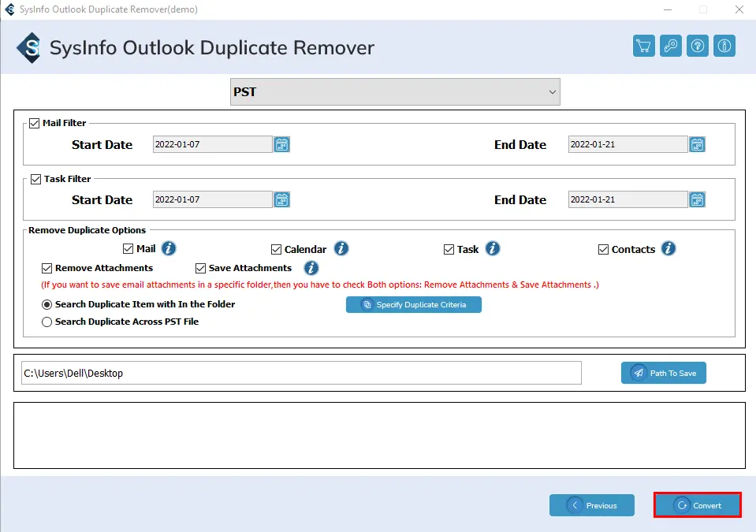
Task: Click the shopping cart purchase icon
Action: click(644, 46)
